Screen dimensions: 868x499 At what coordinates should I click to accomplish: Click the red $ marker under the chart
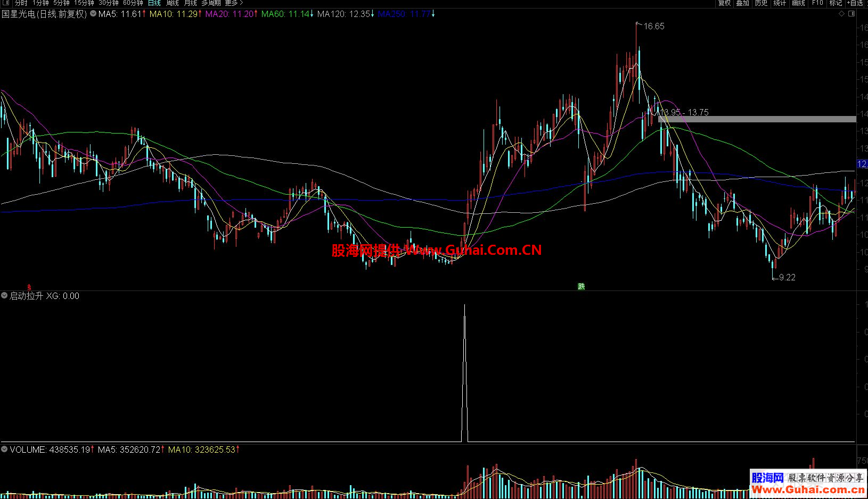[x=29, y=287]
